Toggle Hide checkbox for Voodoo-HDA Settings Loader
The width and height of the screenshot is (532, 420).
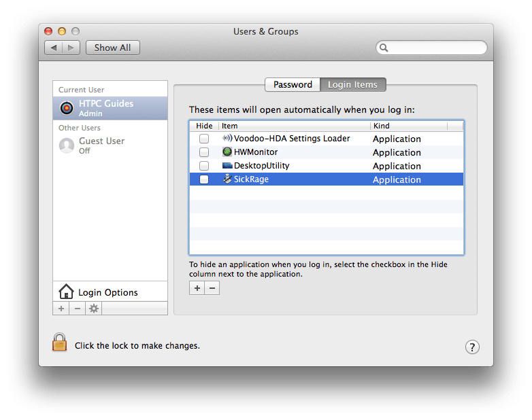tap(204, 139)
